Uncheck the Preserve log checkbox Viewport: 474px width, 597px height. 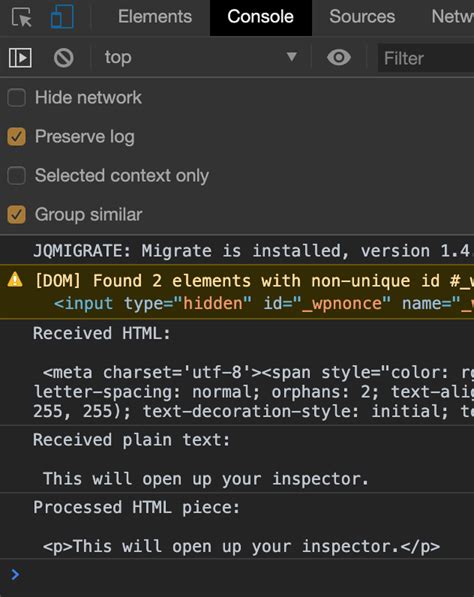16,137
